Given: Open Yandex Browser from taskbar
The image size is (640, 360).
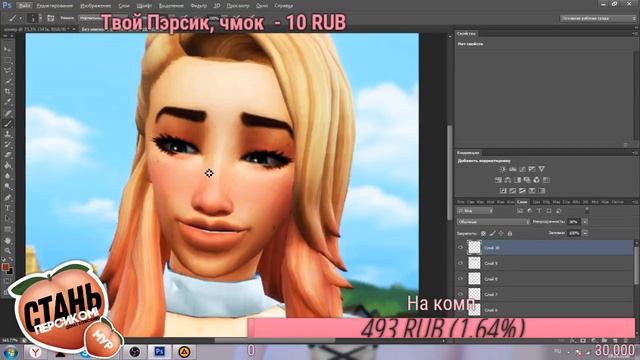Looking at the screenshot, I should [36, 351].
